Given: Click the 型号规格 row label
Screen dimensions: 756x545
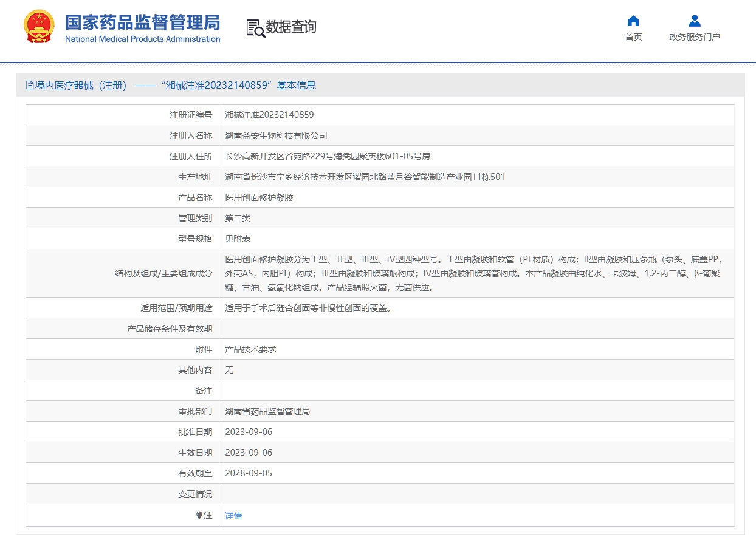Looking at the screenshot, I should tap(195, 239).
